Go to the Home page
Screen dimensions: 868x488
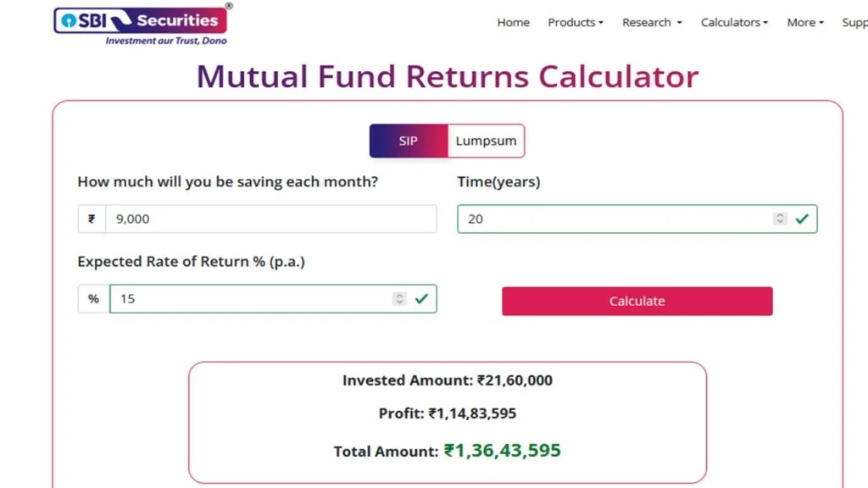(x=513, y=23)
